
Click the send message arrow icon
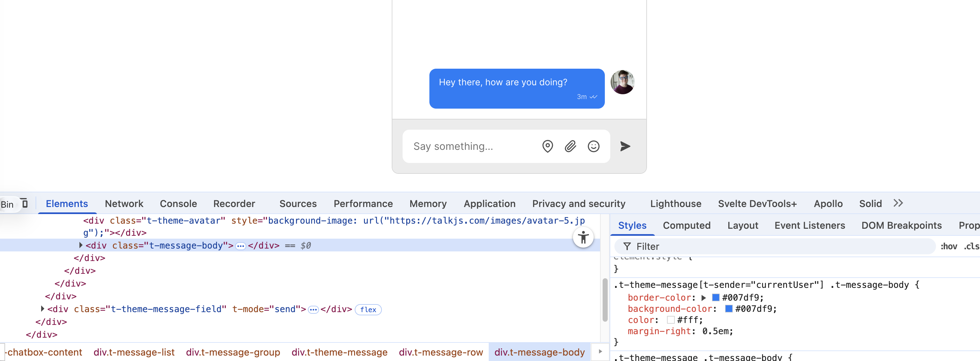coord(624,146)
